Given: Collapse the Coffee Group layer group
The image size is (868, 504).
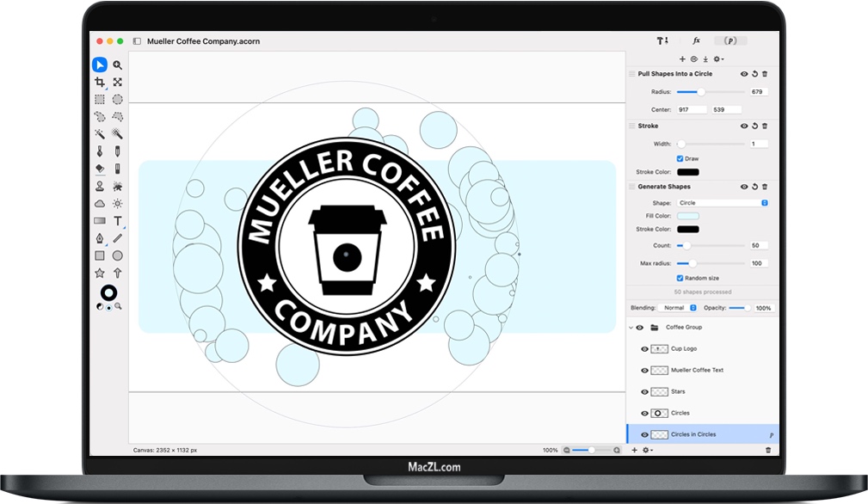Looking at the screenshot, I should pos(631,327).
